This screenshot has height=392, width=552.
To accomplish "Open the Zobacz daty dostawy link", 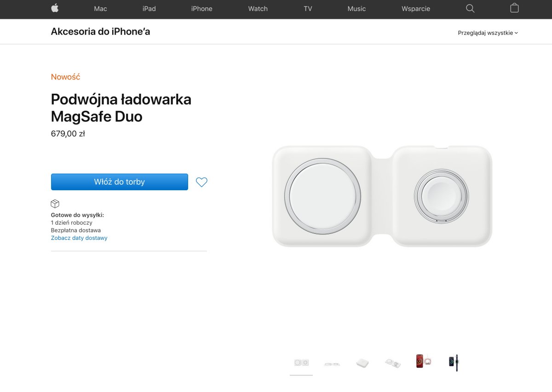I will coord(79,238).
